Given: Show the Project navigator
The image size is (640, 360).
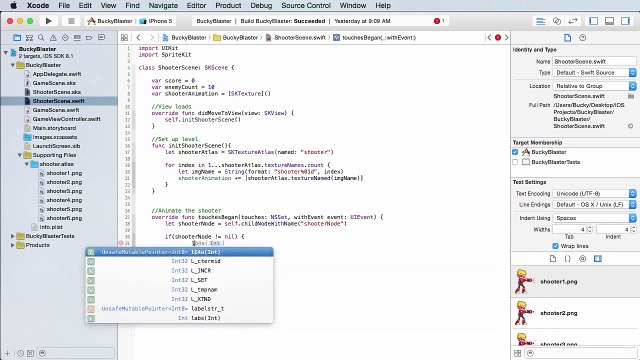Looking at the screenshot, I should tap(17, 38).
